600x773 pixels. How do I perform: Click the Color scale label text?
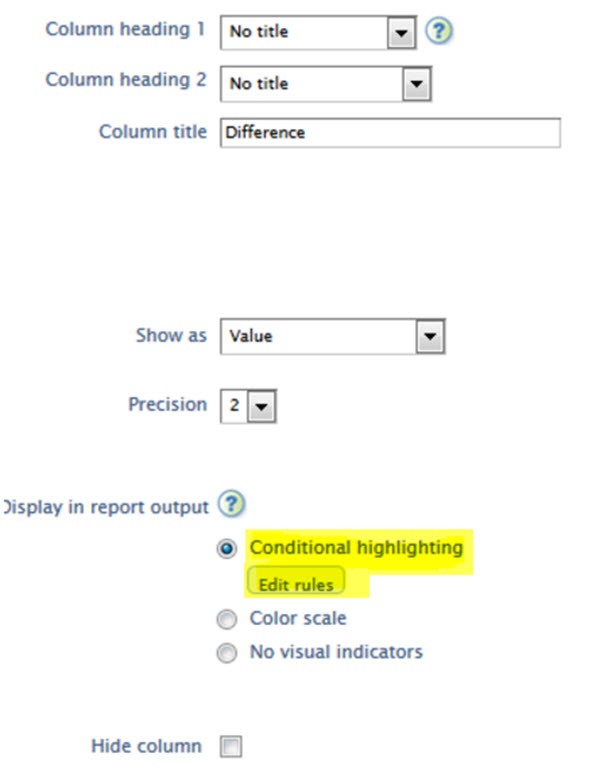point(298,619)
